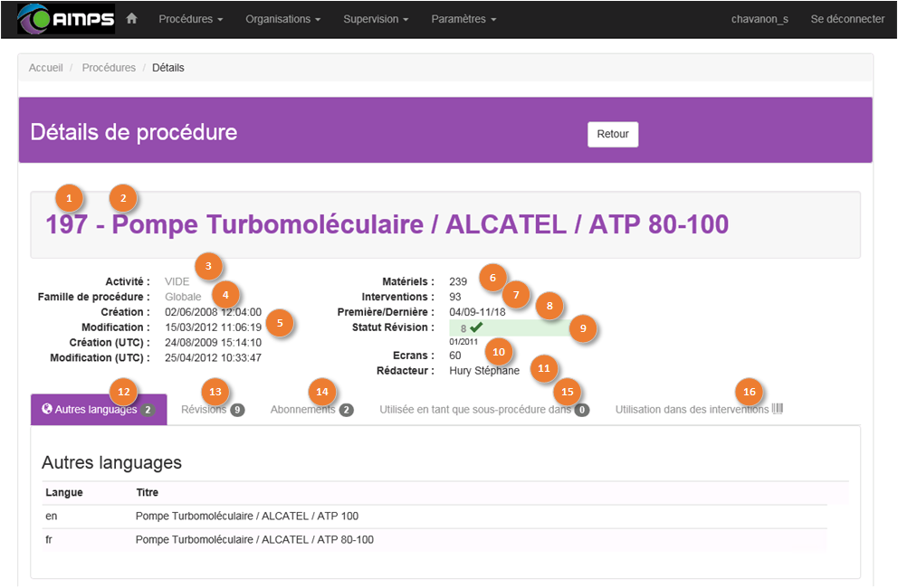
Task: Click the green checkmark in Statut Révision
Action: point(476,327)
